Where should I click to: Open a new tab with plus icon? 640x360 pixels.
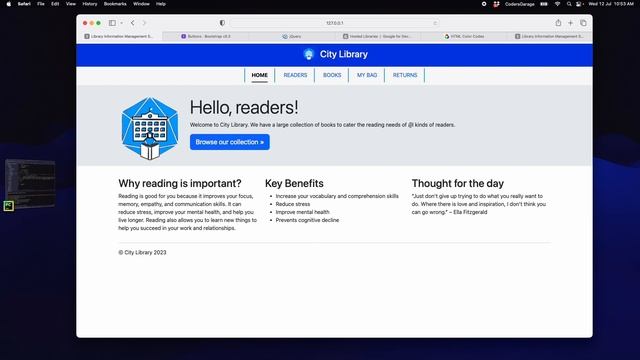tap(571, 23)
